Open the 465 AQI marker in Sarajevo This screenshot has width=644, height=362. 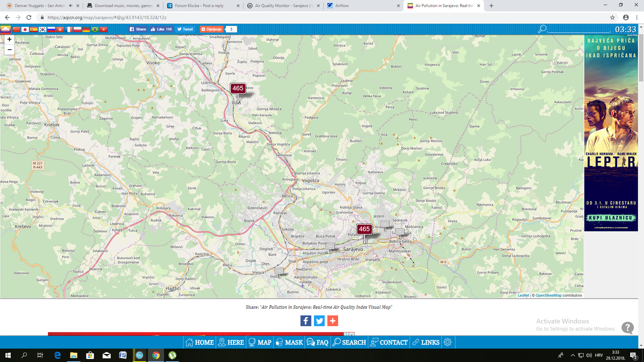click(x=364, y=229)
